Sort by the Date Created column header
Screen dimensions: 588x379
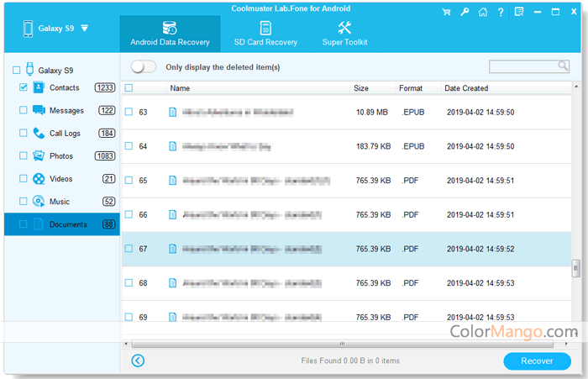(x=466, y=88)
